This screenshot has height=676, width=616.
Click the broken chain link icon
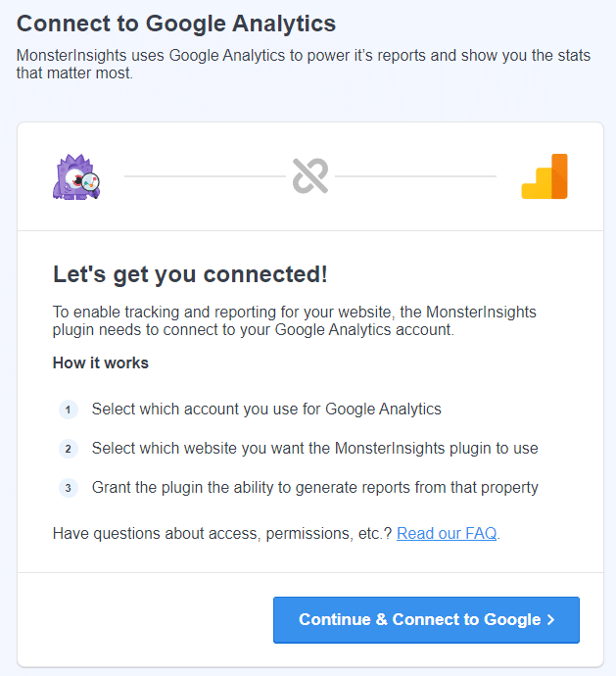(x=310, y=176)
